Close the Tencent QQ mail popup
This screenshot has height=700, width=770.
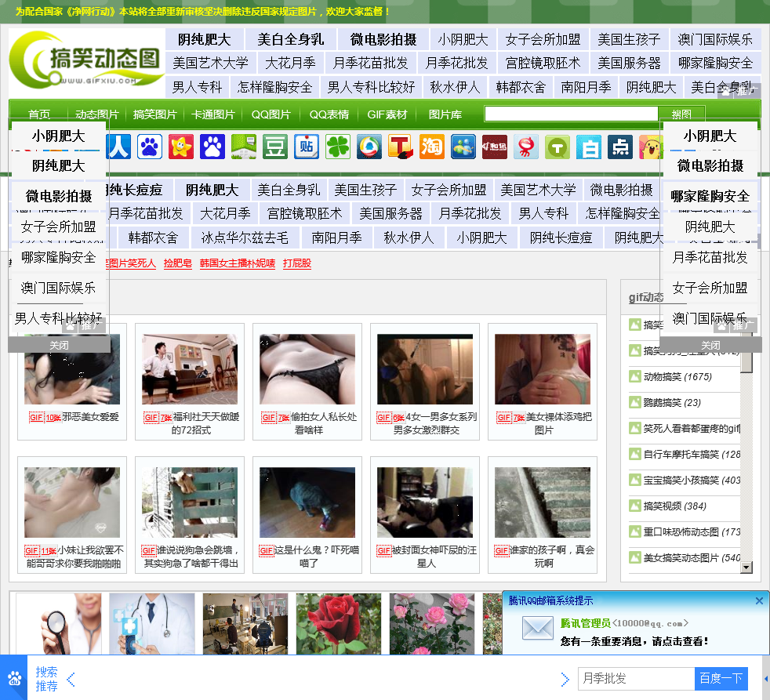(759, 600)
